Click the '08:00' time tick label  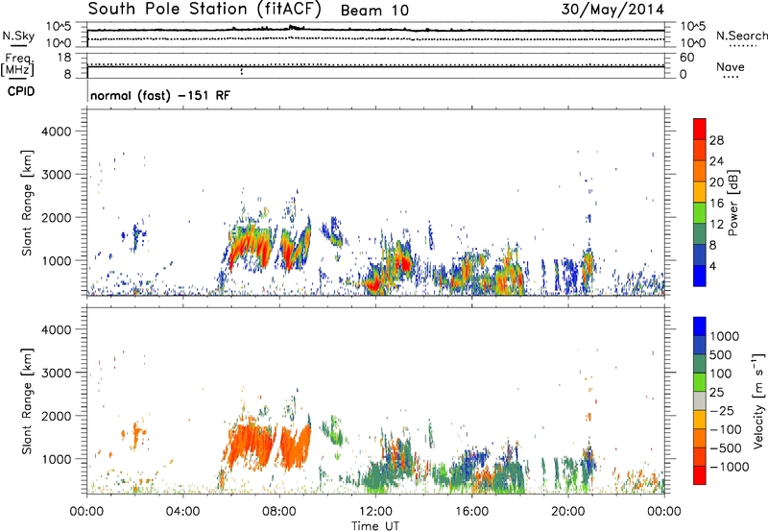[279, 512]
